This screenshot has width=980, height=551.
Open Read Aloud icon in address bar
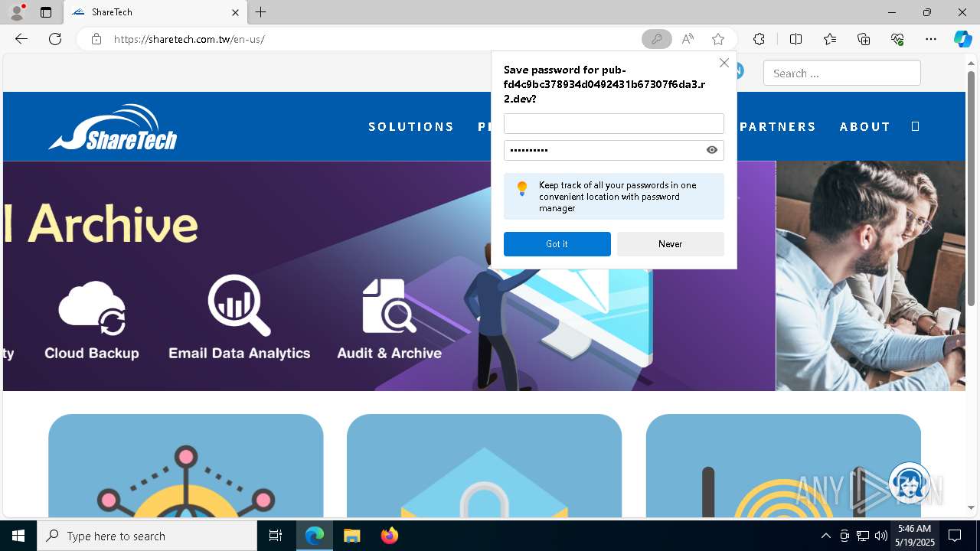point(688,39)
